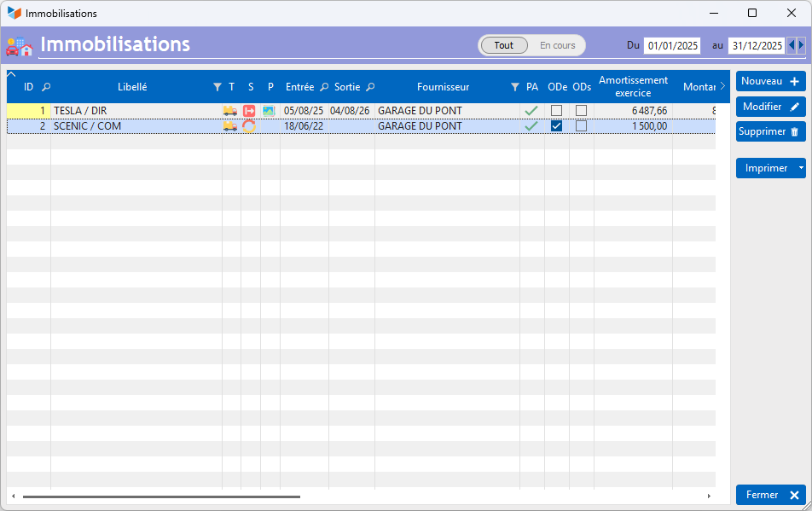Click GARAGE DU PONT on TESLA row
Image resolution: width=812 pixels, height=511 pixels.
click(x=420, y=111)
